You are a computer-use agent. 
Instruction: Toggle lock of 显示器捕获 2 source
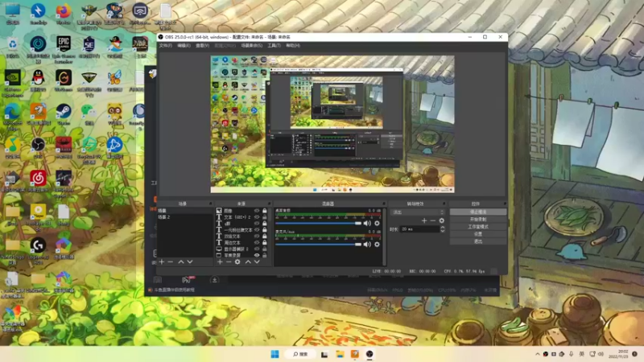tap(265, 249)
